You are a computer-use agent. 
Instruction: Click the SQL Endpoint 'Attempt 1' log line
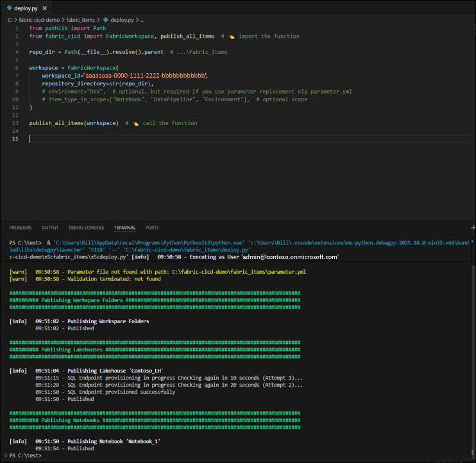click(x=169, y=378)
